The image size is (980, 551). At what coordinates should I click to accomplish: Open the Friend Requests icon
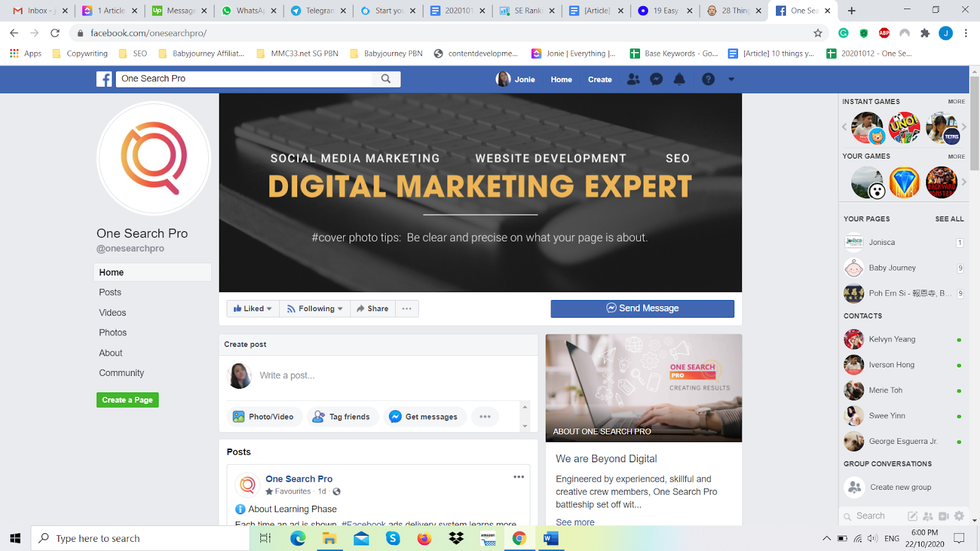coord(633,79)
